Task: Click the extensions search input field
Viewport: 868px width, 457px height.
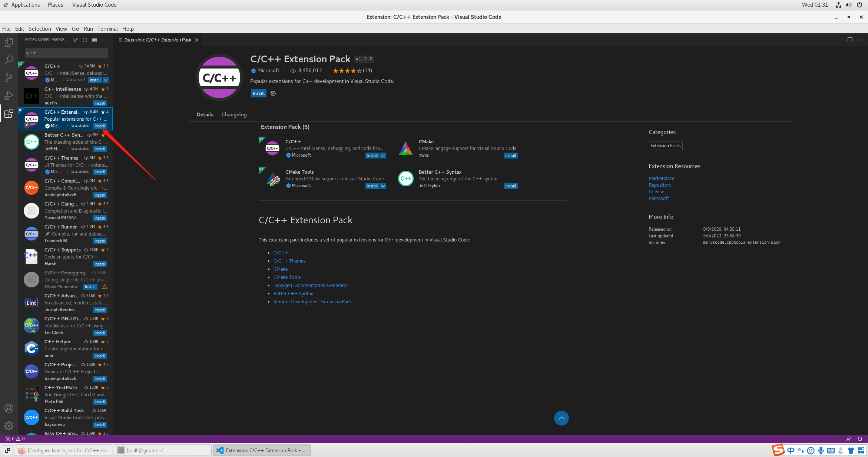Action: click(67, 53)
